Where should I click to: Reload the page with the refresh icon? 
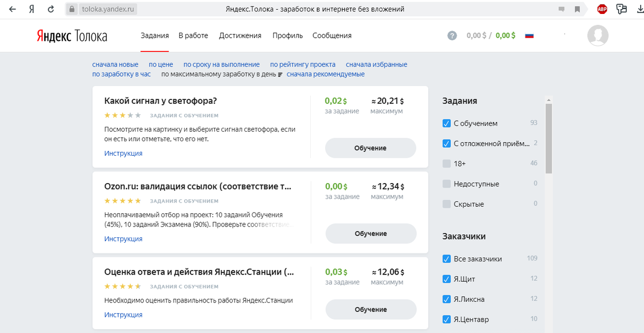[x=51, y=9]
